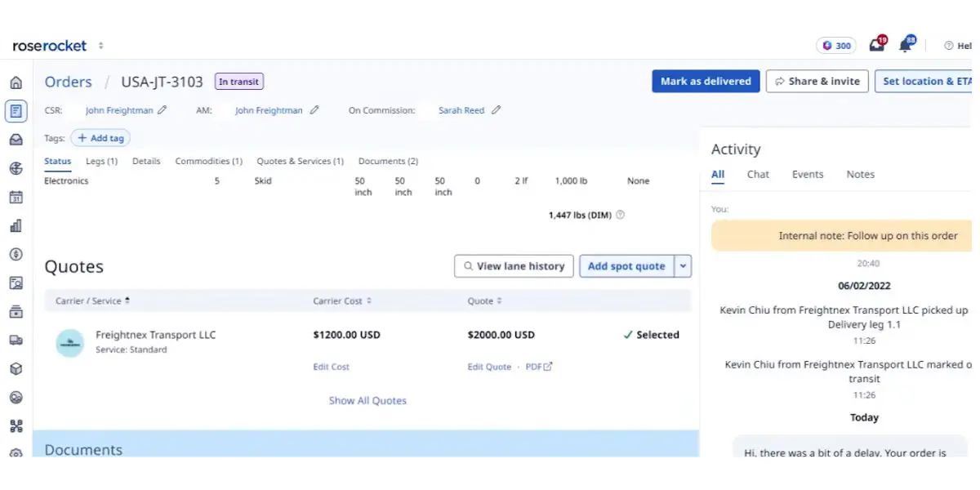Open the bar chart reports icon
This screenshot has width=980, height=490.
pyautogui.click(x=16, y=225)
